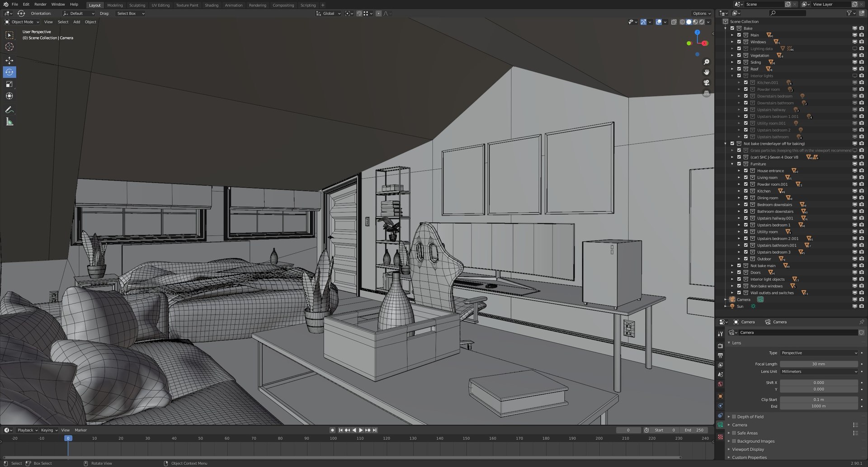
Task: Open the timeline Playback popover
Action: pos(27,430)
